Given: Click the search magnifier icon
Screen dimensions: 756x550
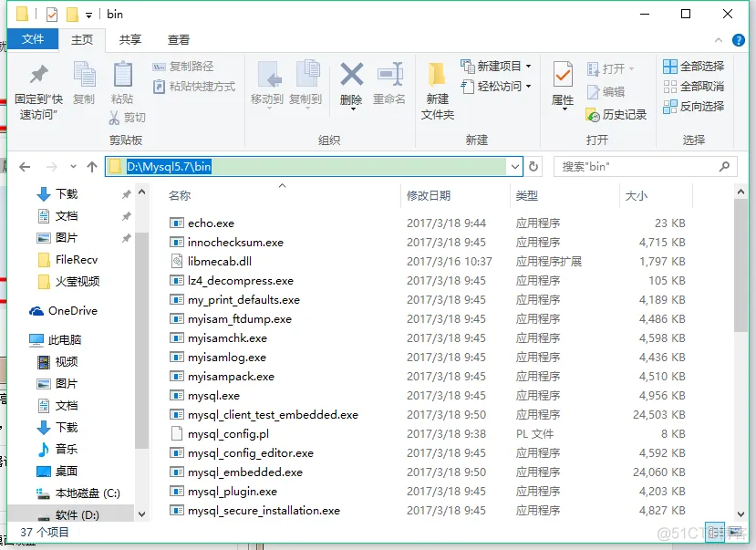Looking at the screenshot, I should coord(724,167).
